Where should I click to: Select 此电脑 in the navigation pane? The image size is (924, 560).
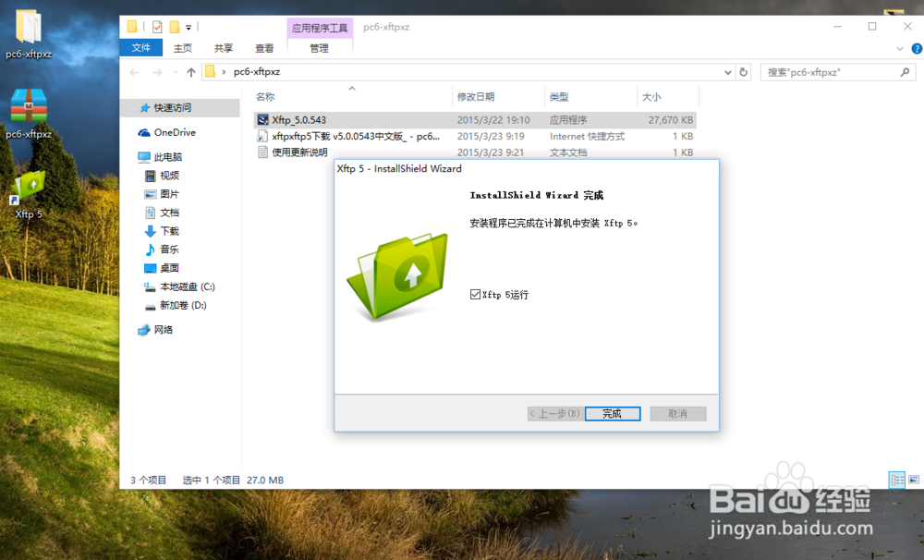point(160,157)
